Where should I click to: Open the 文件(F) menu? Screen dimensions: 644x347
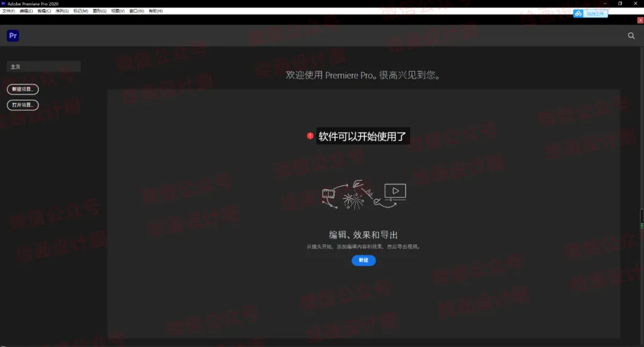8,11
